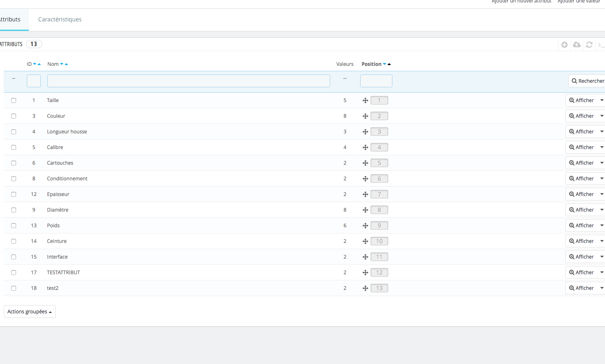Click the move handle for Couleur row

[365, 116]
